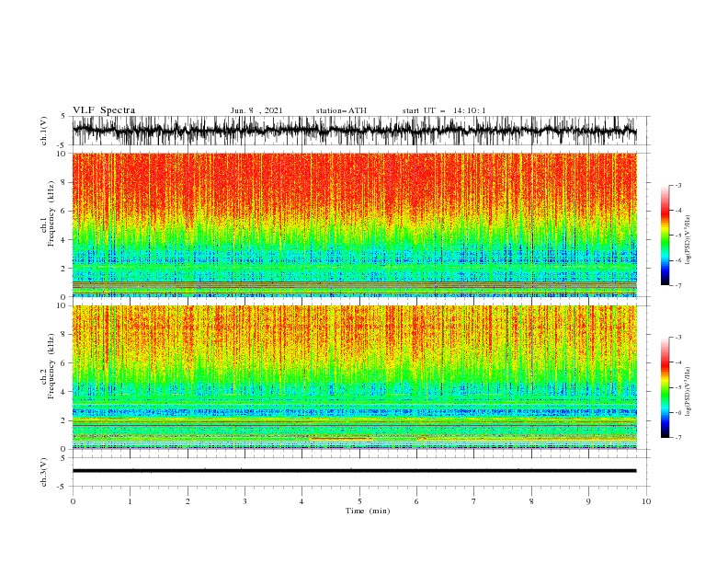The height and width of the screenshot is (563, 728).
Task: Click the 'start UT = 14:10:1' label
Action: coord(444,110)
